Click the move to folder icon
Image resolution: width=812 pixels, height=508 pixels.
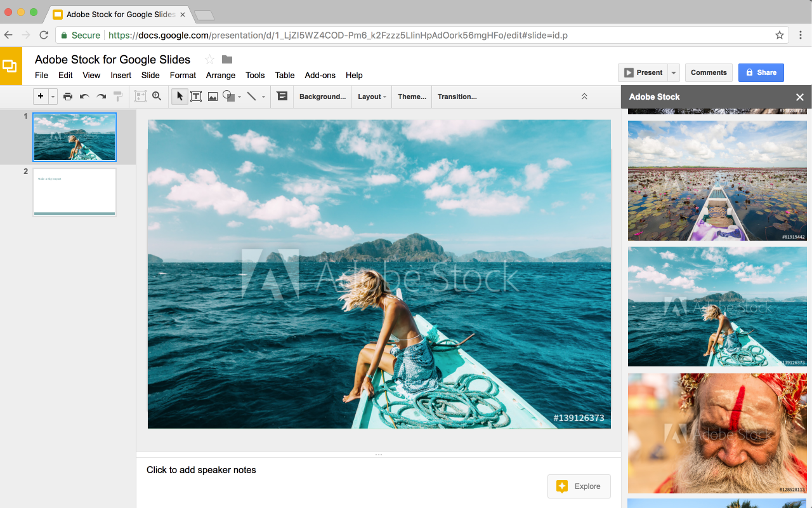click(227, 60)
